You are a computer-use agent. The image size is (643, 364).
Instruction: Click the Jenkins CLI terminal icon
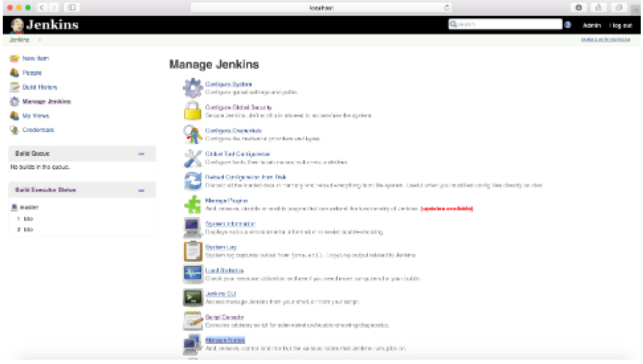tap(192, 298)
